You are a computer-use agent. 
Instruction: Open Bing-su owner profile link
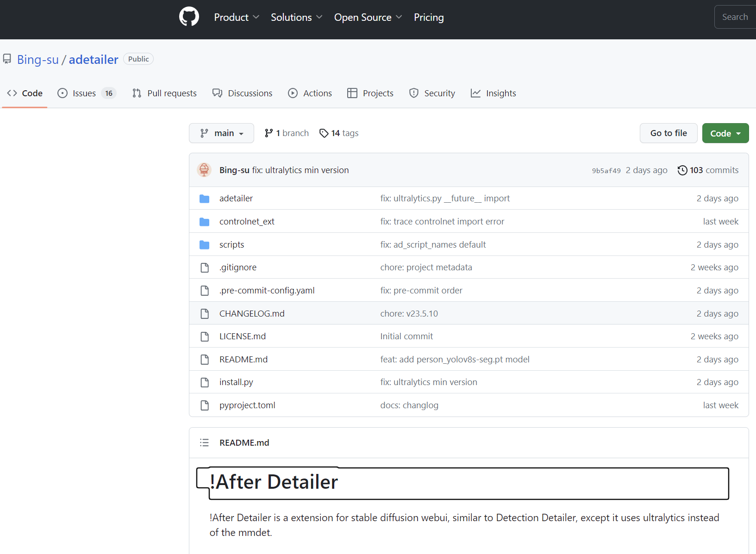[x=38, y=59]
